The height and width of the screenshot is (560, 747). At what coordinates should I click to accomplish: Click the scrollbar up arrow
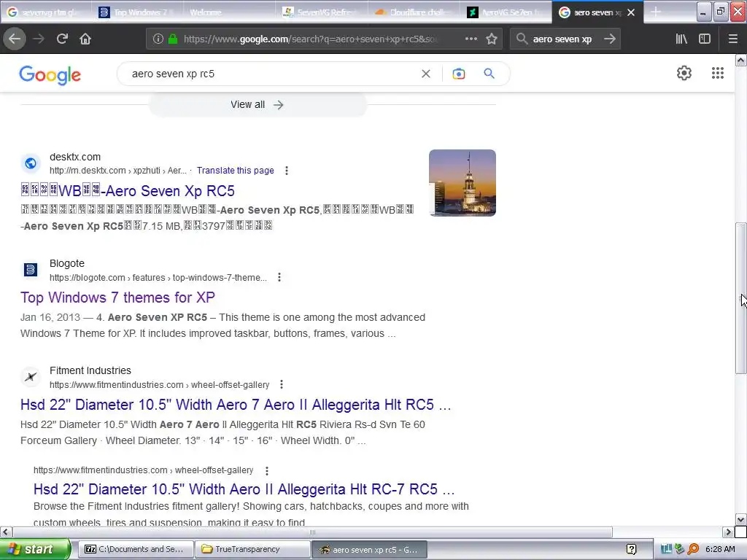pos(740,60)
